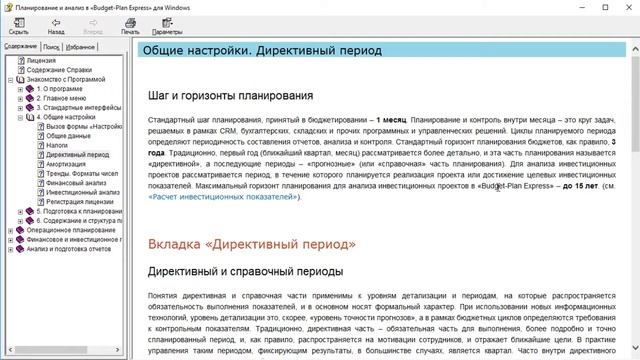Click the heading Вкладка «Директивный период»
Image resolution: width=640 pixels, height=360 pixels.
click(x=252, y=244)
